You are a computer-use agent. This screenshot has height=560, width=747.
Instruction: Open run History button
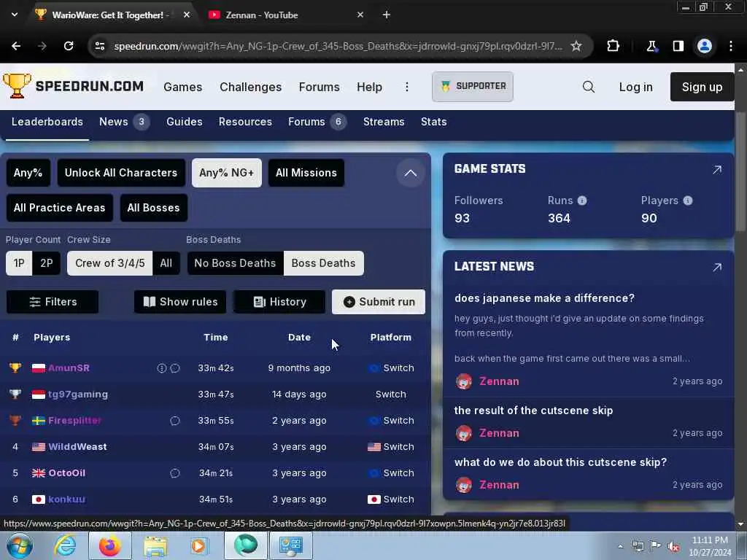click(279, 301)
